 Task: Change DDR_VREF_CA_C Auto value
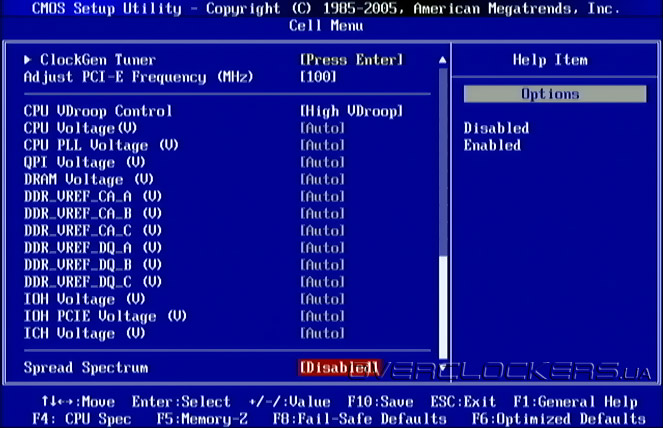322,230
